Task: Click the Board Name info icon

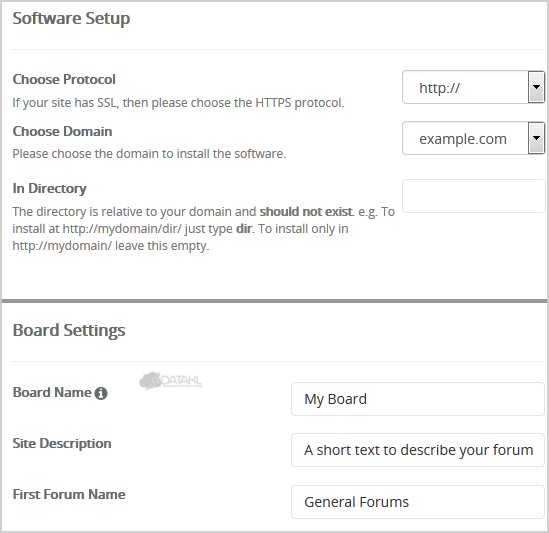Action: 101,393
